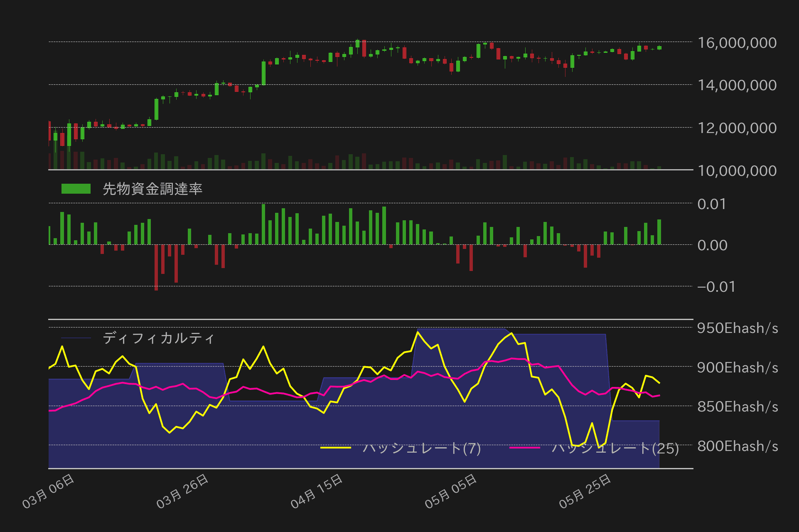Click the green 先物資金調達率 legend swatch
This screenshot has width=799, height=532.
(x=76, y=189)
